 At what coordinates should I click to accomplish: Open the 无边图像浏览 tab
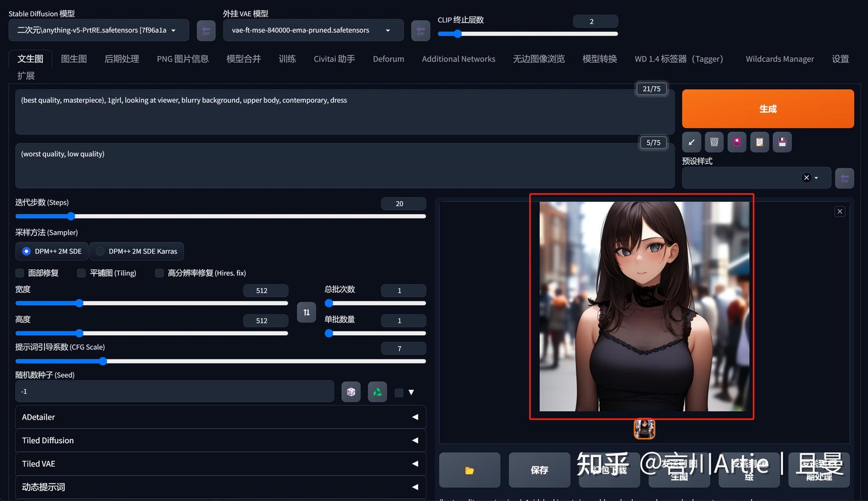(x=539, y=58)
